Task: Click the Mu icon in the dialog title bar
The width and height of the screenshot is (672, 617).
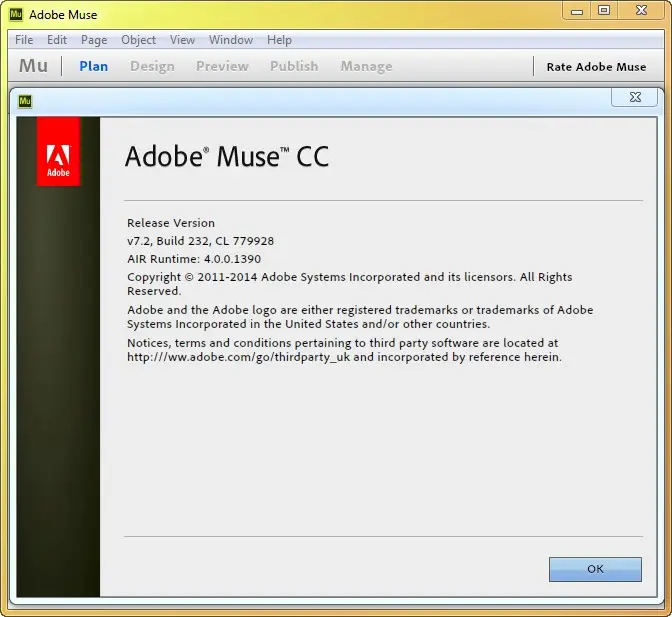Action: [25, 101]
